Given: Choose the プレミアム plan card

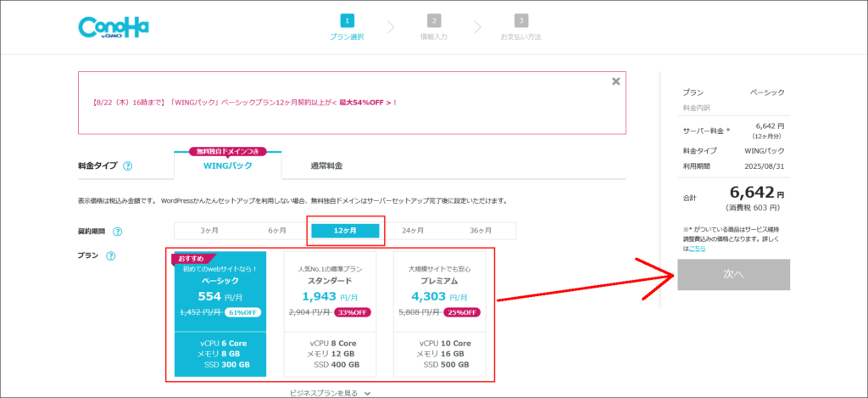Looking at the screenshot, I should tap(440, 314).
